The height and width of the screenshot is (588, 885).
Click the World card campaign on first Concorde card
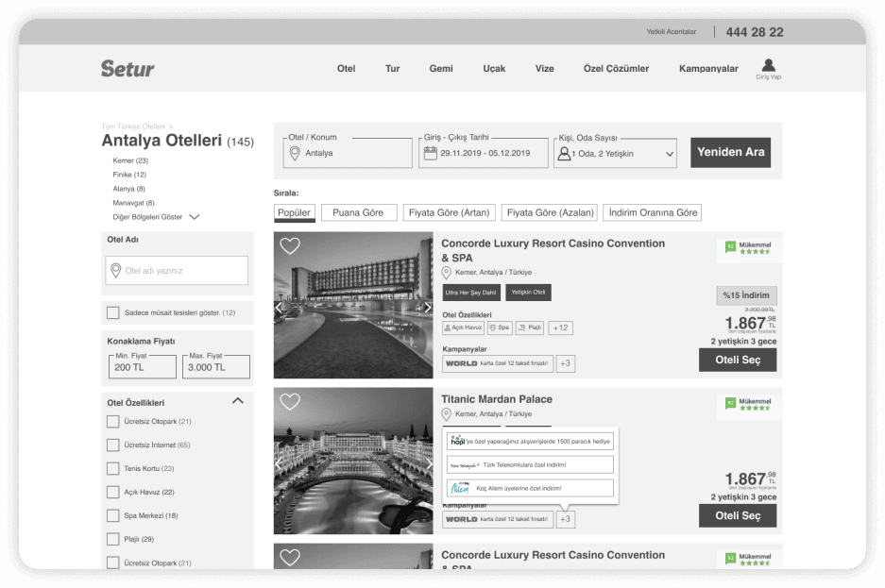point(497,363)
